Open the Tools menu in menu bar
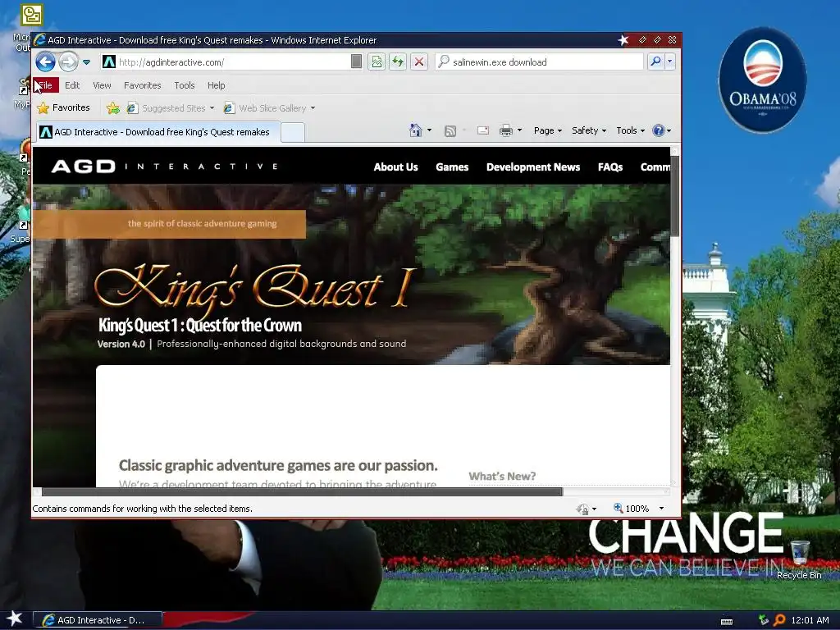840x630 pixels. coord(185,85)
